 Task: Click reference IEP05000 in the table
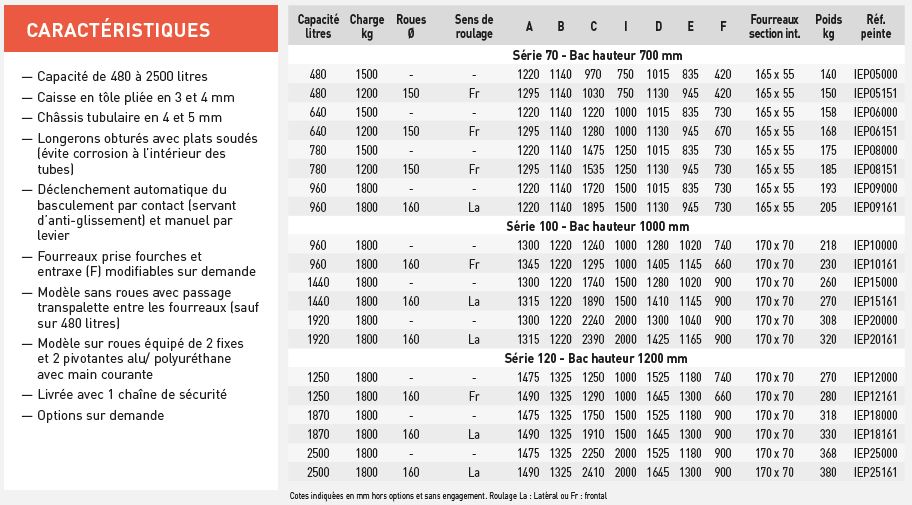click(x=875, y=74)
